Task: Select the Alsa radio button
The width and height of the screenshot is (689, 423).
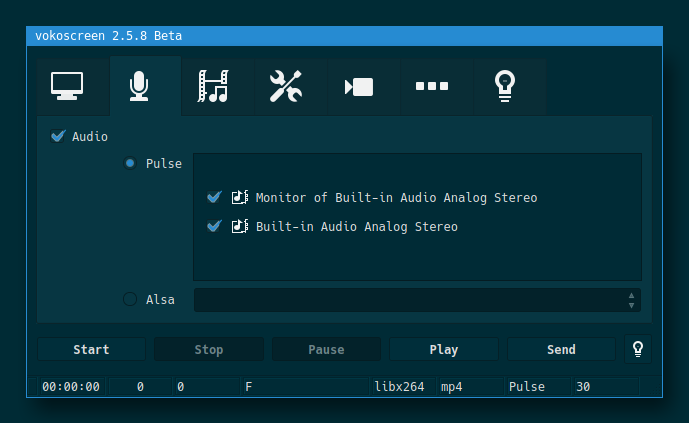Action: (130, 299)
